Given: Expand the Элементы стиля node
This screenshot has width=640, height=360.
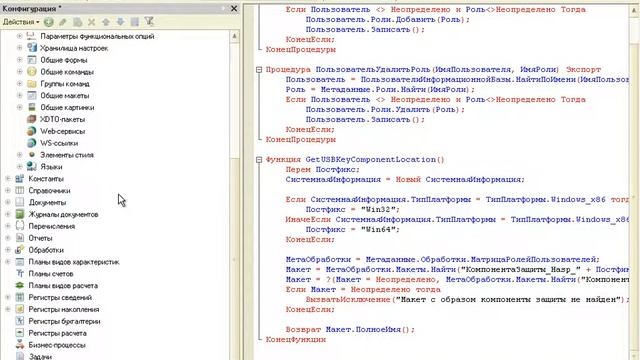Looking at the screenshot, I should coord(19,155).
